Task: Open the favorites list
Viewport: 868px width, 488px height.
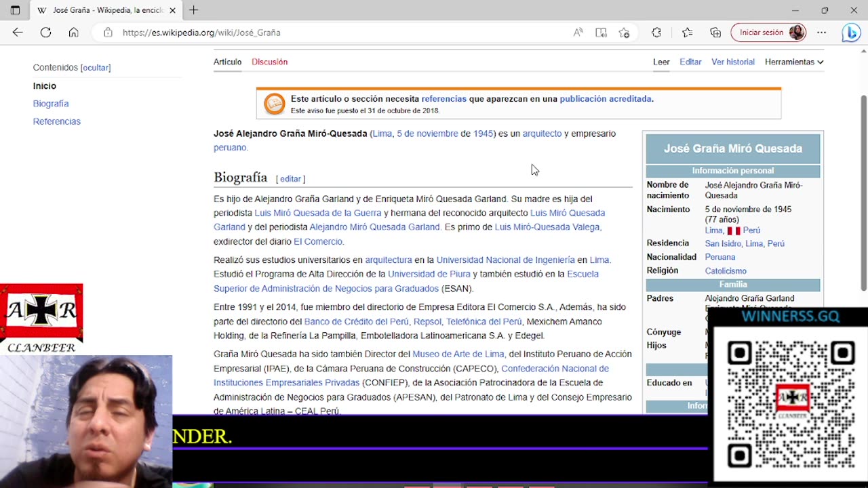Action: (687, 33)
